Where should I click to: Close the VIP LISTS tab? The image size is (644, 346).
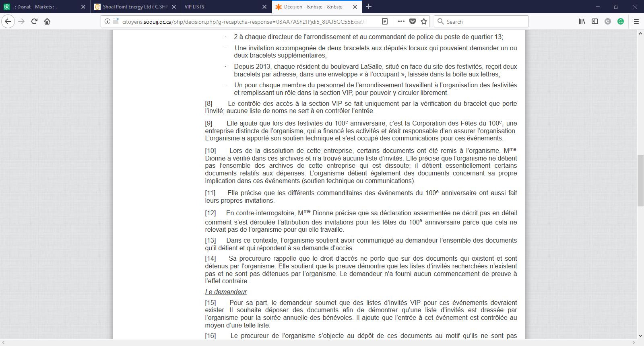264,7
